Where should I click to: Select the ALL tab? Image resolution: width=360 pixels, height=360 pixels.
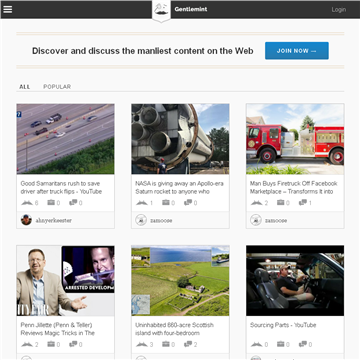point(25,87)
